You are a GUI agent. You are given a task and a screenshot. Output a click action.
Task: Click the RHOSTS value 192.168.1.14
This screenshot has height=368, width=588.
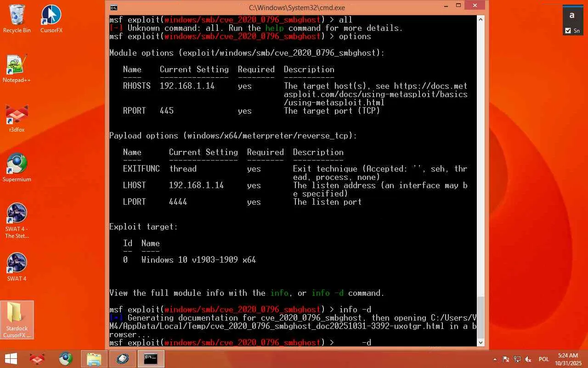(x=187, y=86)
